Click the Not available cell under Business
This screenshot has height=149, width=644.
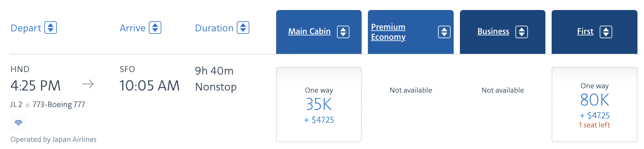coord(503,90)
